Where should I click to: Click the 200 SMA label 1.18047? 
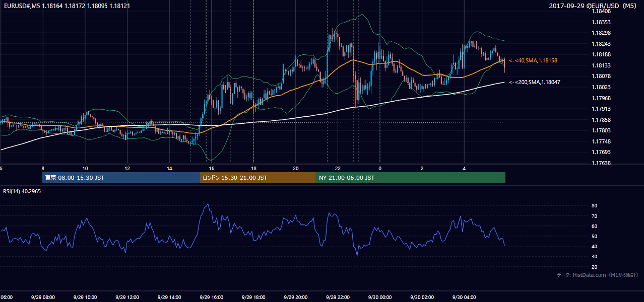[x=535, y=82]
